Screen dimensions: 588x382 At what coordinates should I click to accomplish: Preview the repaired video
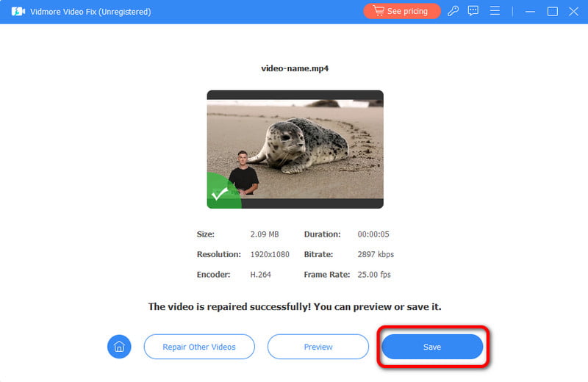(318, 347)
